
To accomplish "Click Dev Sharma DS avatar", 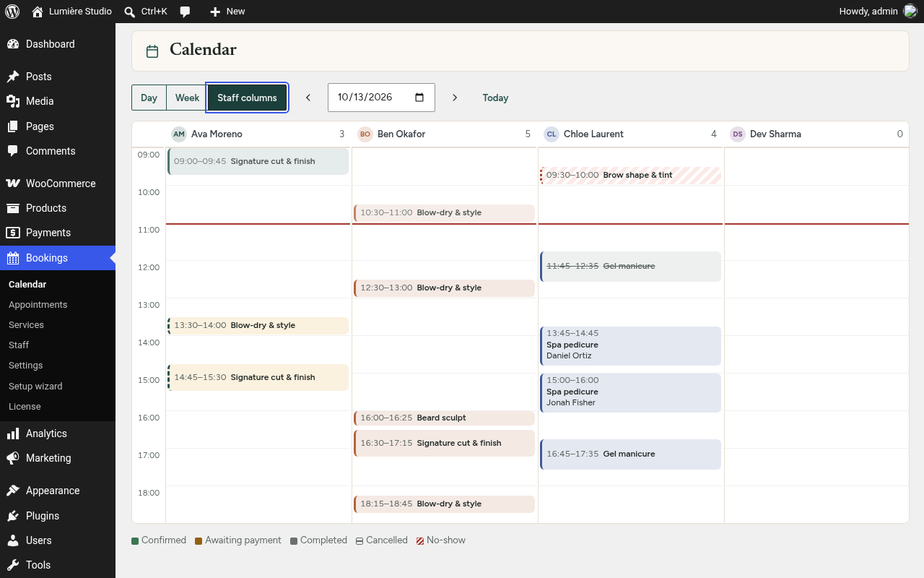I will 738,134.
